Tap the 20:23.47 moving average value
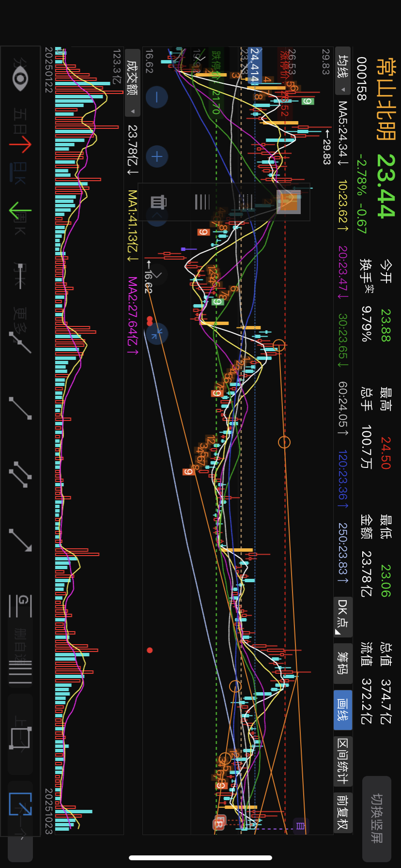The width and height of the screenshot is (401, 868). [343, 272]
